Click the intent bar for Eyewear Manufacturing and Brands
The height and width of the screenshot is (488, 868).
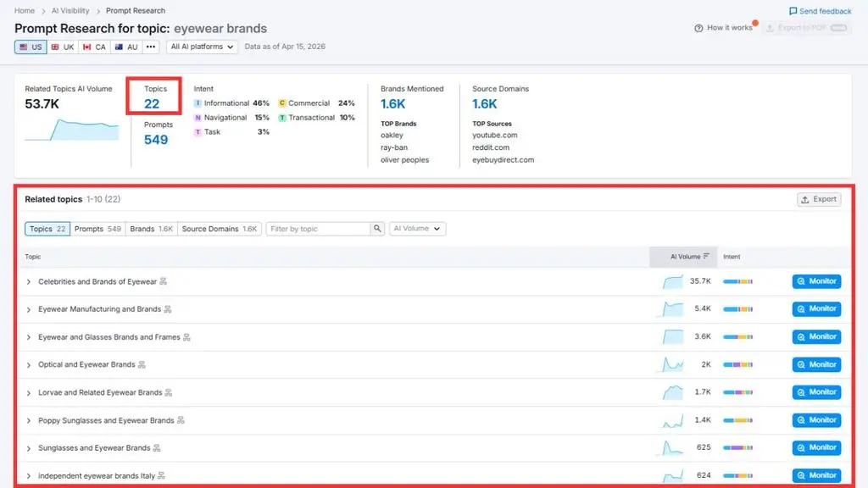click(x=738, y=309)
